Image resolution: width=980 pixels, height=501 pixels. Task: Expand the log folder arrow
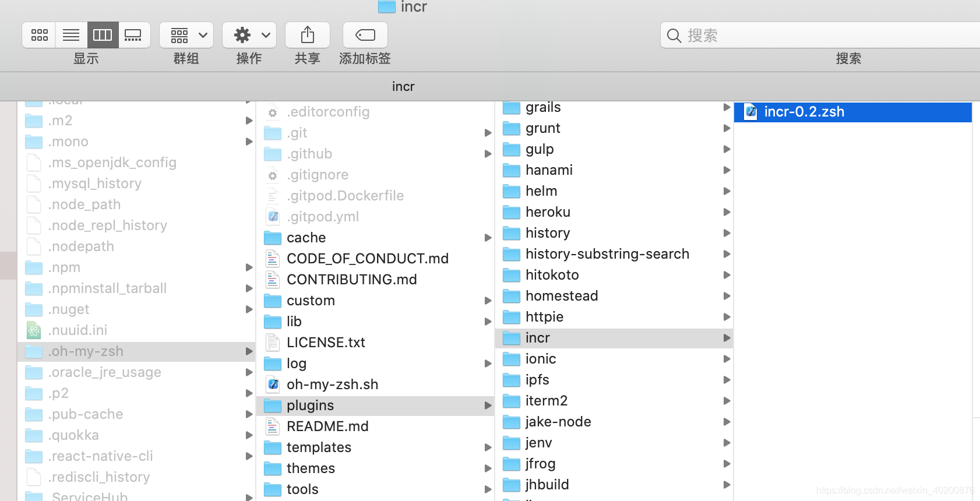(x=488, y=364)
